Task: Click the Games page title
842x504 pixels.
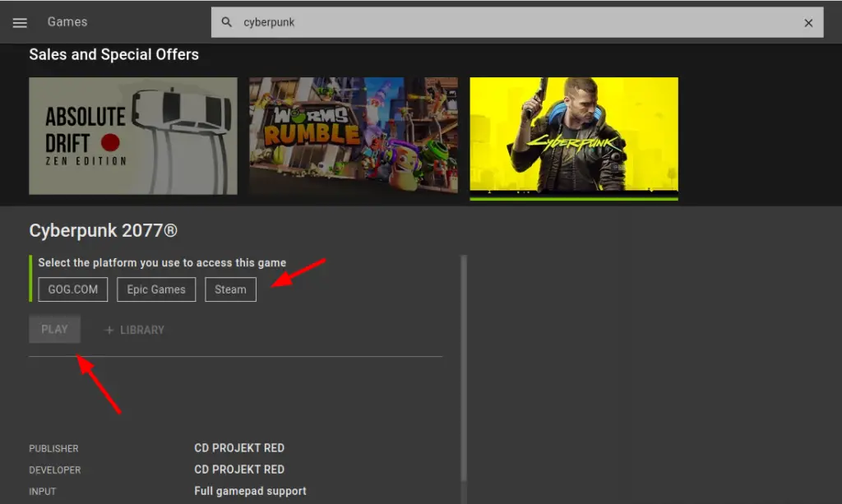Action: 67,22
